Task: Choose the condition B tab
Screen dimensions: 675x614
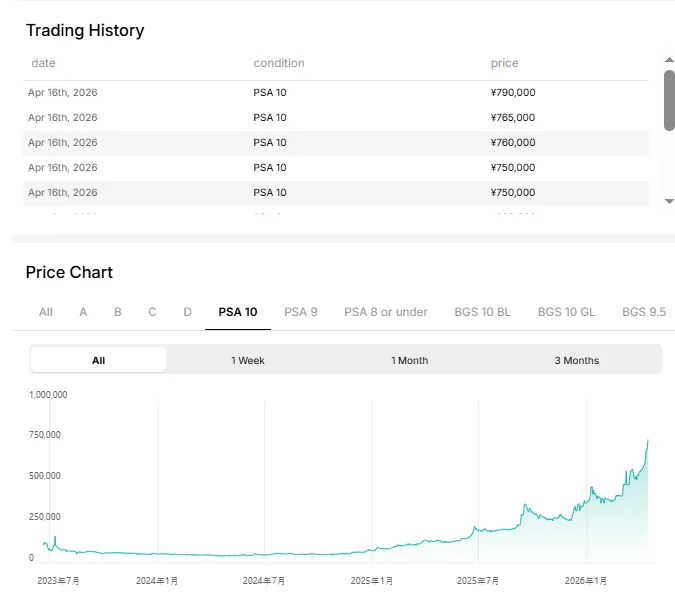Action: (118, 312)
